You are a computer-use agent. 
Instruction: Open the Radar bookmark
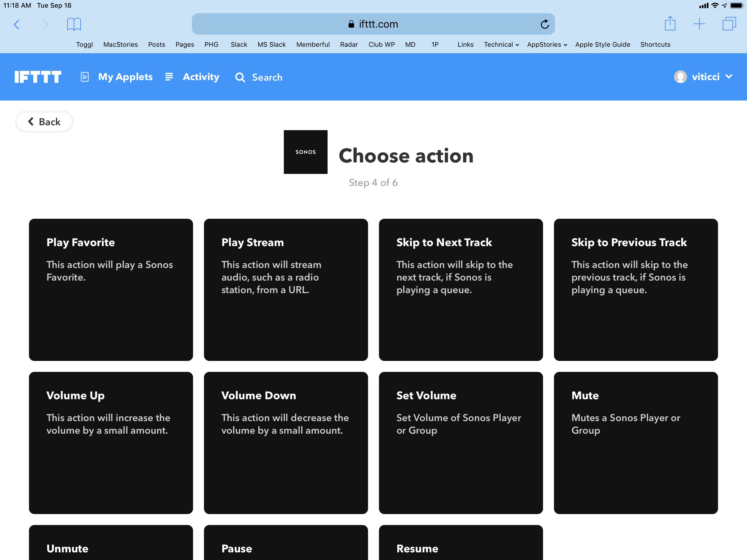(349, 45)
